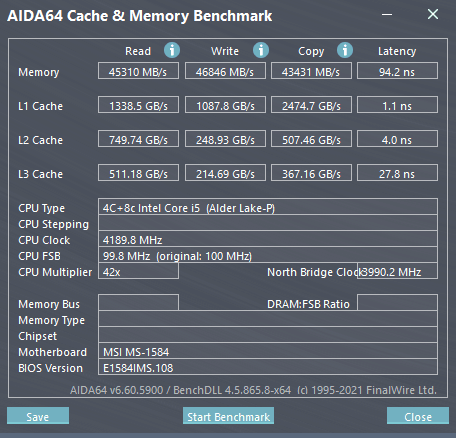Click the empty Memory Bus field
The width and height of the screenshot is (456, 438).
pos(138,303)
